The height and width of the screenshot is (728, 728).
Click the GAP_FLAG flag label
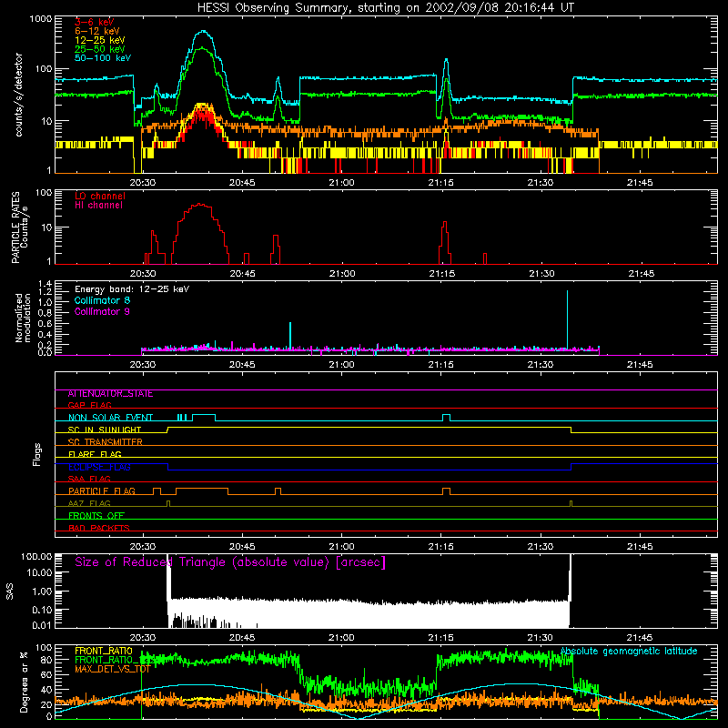(89, 405)
